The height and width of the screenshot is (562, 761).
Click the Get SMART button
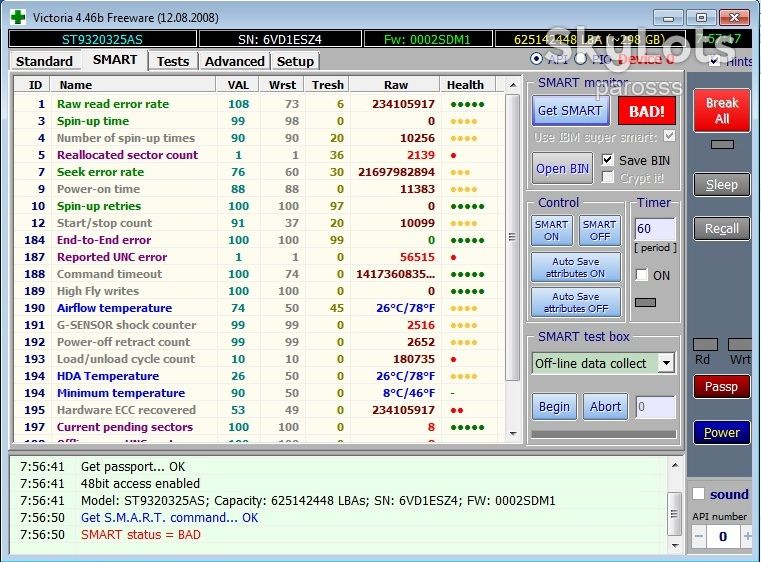pos(570,111)
